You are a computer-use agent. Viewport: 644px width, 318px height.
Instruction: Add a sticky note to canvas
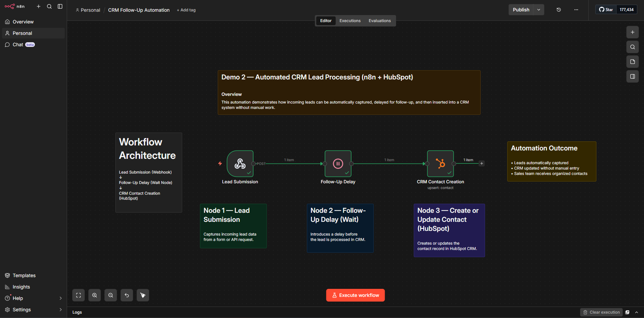(x=633, y=62)
